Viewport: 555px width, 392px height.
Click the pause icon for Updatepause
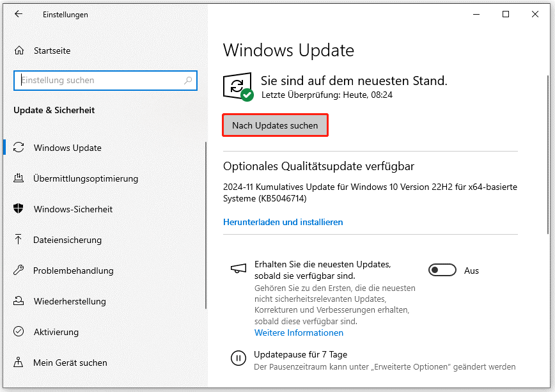coord(238,358)
